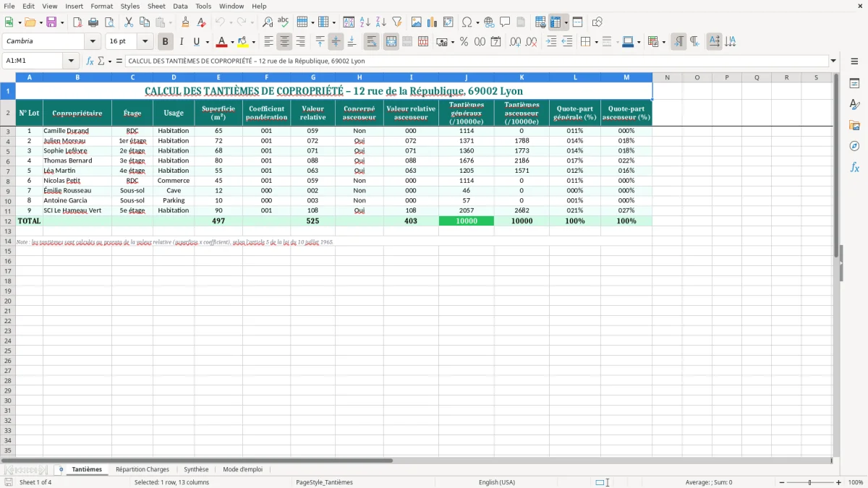Save the document with Save icon
This screenshot has width=868, height=488.
tap(51, 22)
